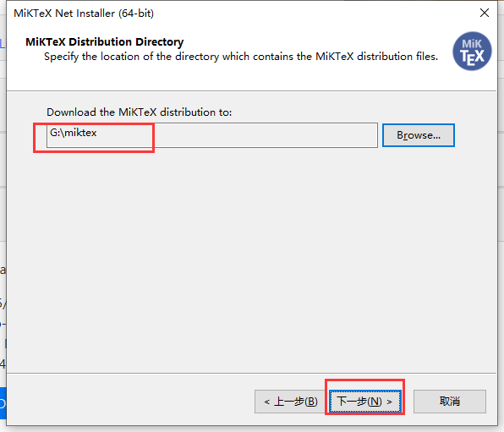Click the MiKTeX Distribution Directory heading

(x=105, y=41)
